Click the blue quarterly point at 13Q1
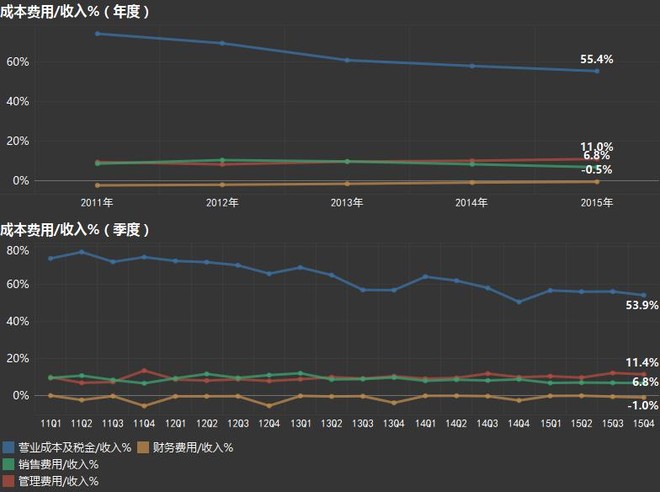This screenshot has width=660, height=492. 301,267
